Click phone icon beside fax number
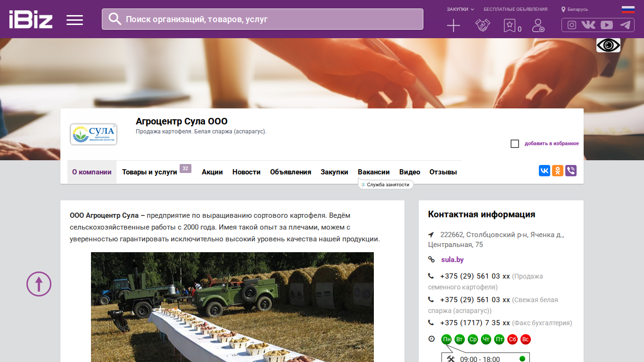The height and width of the screenshot is (362, 644). pos(431,323)
